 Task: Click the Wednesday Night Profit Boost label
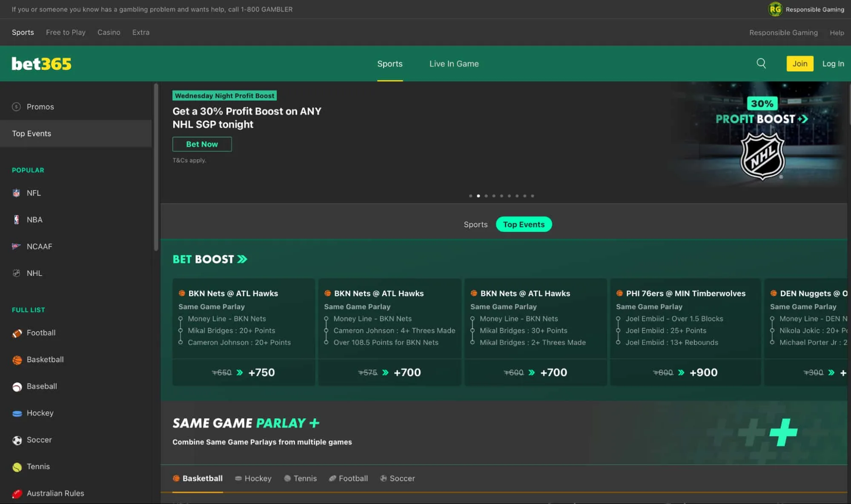(224, 96)
